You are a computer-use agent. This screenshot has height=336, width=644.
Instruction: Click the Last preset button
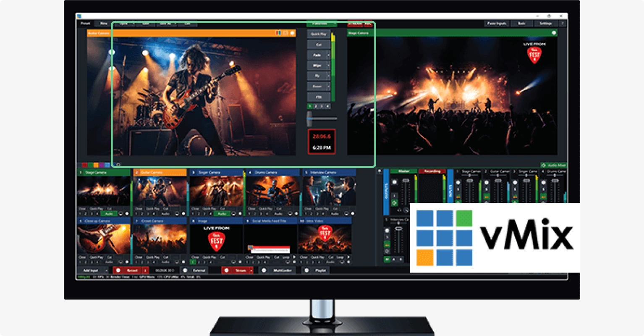click(x=188, y=24)
